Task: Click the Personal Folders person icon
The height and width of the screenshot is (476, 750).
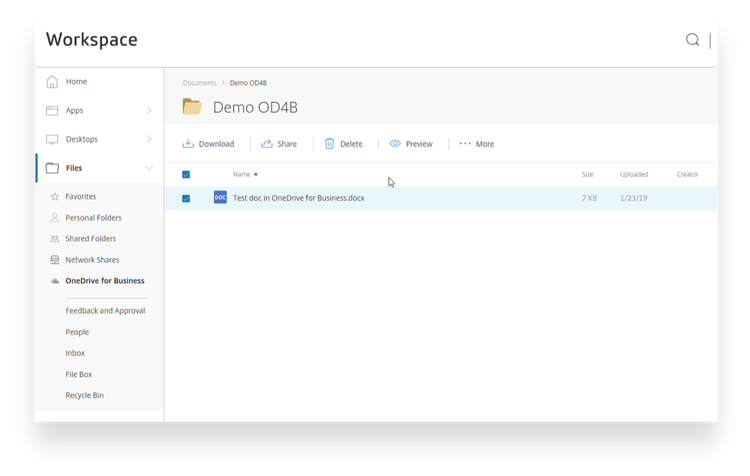Action: [x=55, y=218]
